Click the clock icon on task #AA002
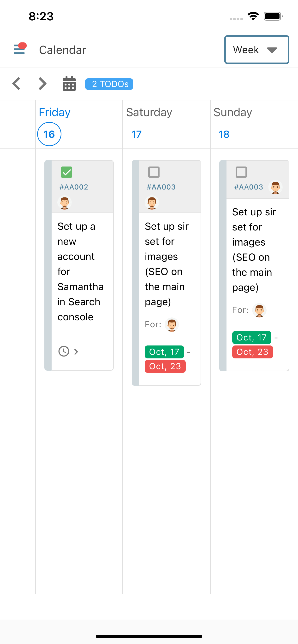298x644 pixels. pyautogui.click(x=64, y=351)
